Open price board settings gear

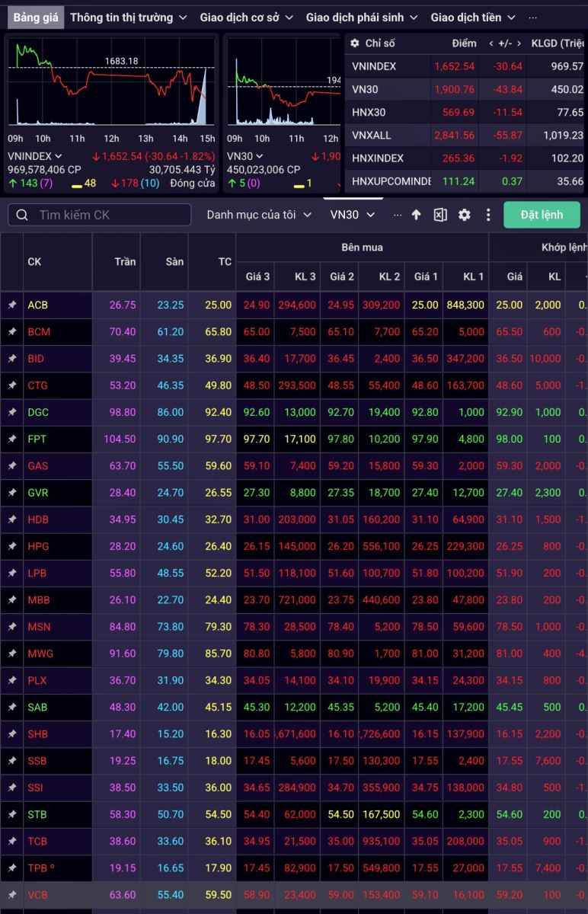pos(465,215)
